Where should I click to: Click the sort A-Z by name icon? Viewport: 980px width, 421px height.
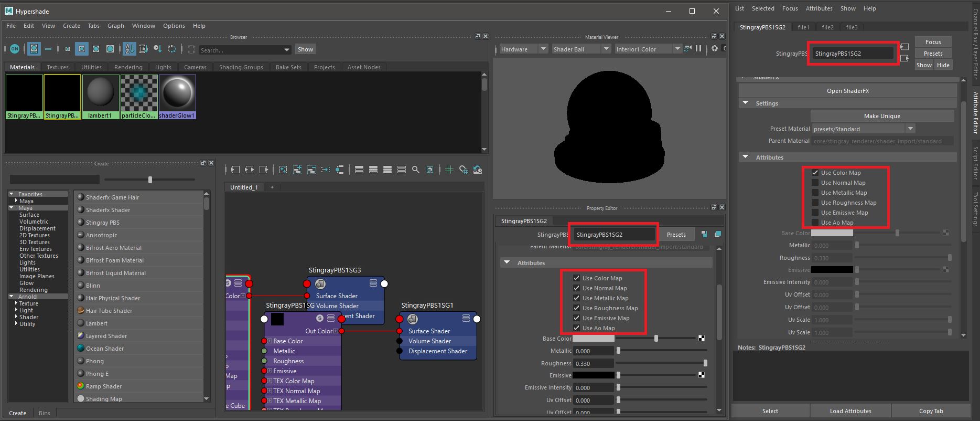[129, 49]
